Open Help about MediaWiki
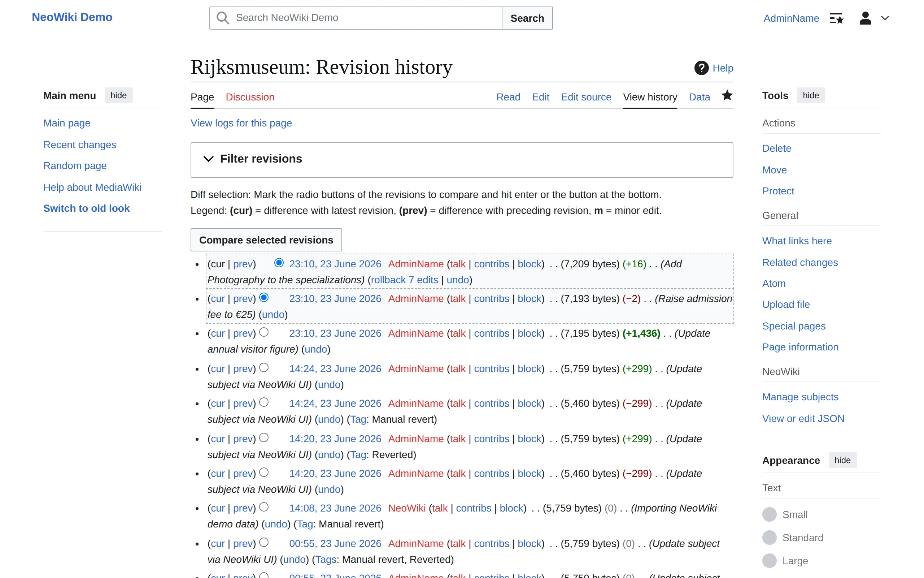Image resolution: width=924 pixels, height=578 pixels. [x=92, y=187]
